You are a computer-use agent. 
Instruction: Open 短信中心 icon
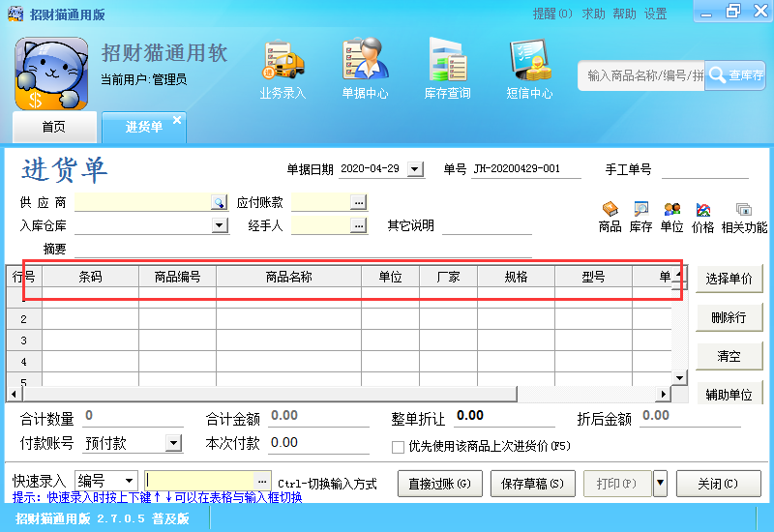tap(529, 60)
